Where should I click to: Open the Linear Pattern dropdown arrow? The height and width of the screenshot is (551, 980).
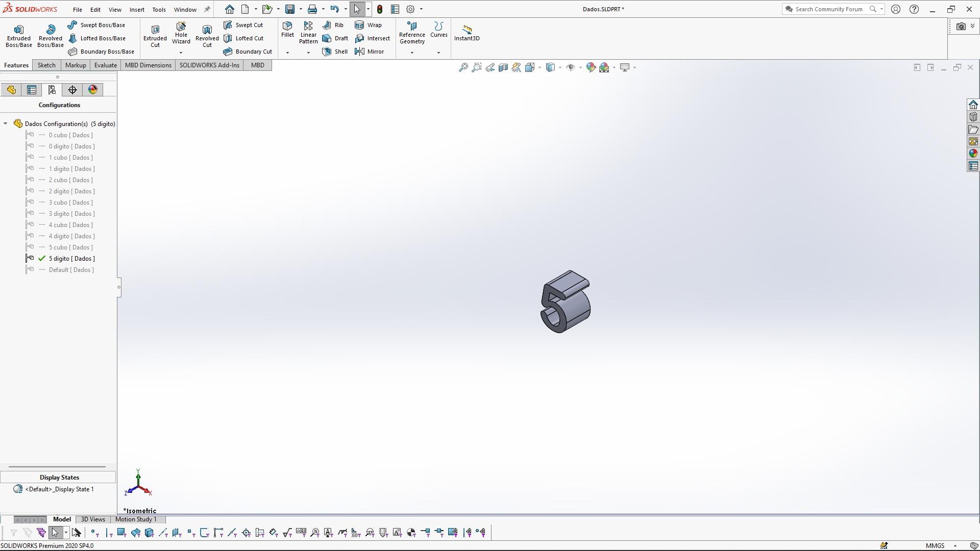[308, 53]
